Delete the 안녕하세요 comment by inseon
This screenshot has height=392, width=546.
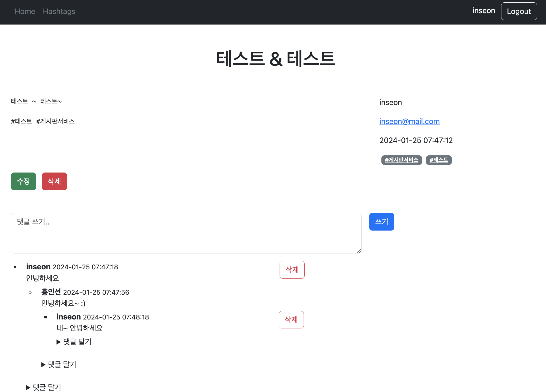click(292, 270)
